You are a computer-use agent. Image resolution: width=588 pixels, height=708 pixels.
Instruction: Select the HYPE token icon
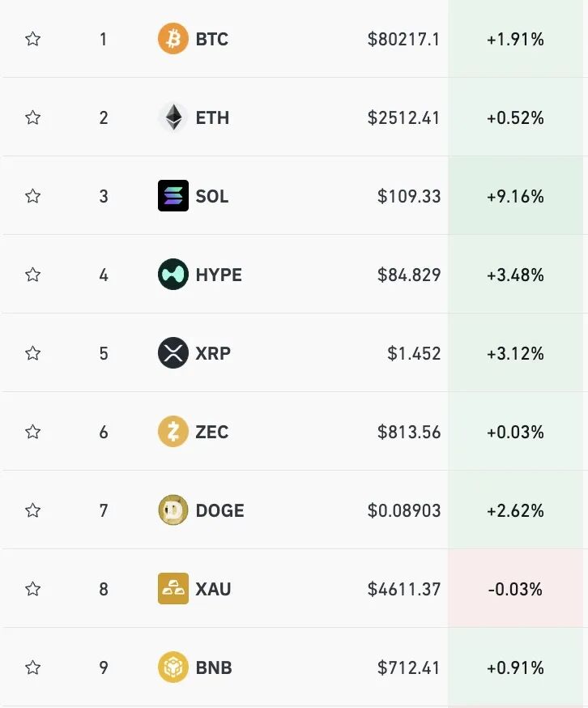173,275
